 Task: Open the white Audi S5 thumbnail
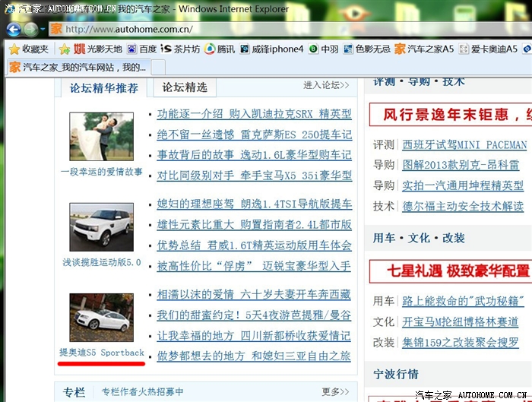coord(101,318)
